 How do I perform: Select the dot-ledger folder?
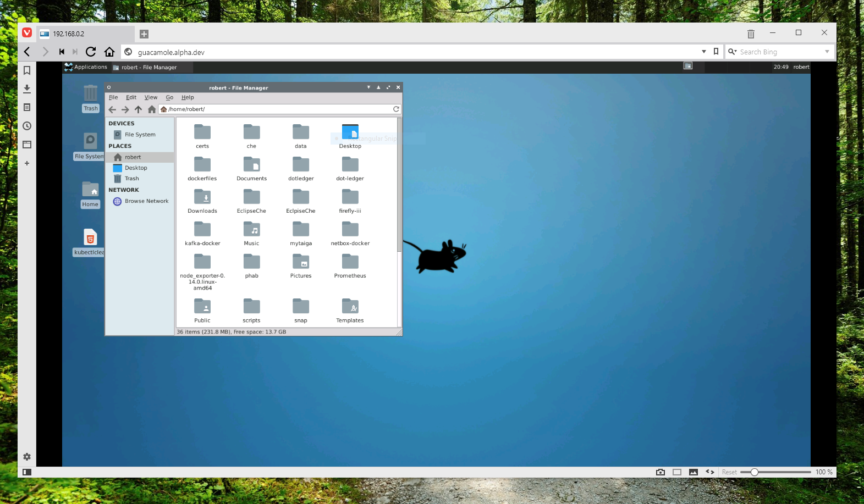350,168
